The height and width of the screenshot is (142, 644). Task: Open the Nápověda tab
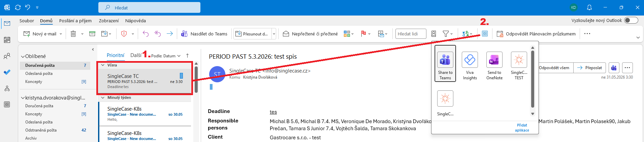pyautogui.click(x=135, y=21)
